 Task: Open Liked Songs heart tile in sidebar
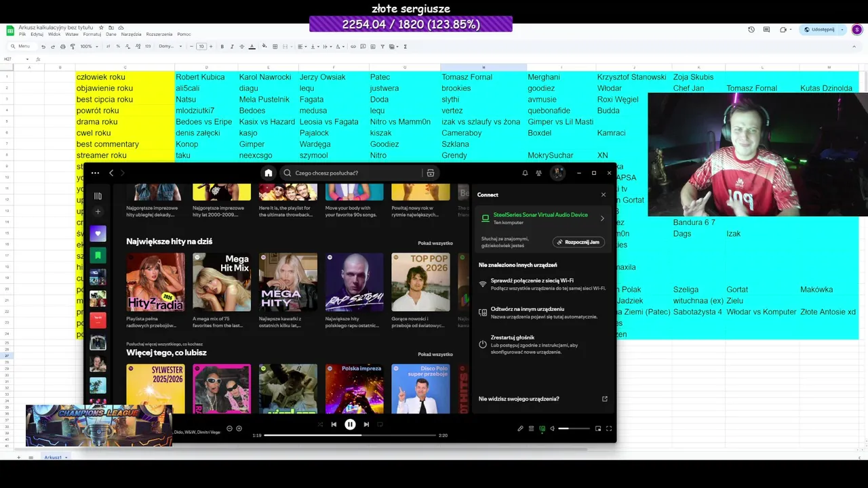click(98, 234)
